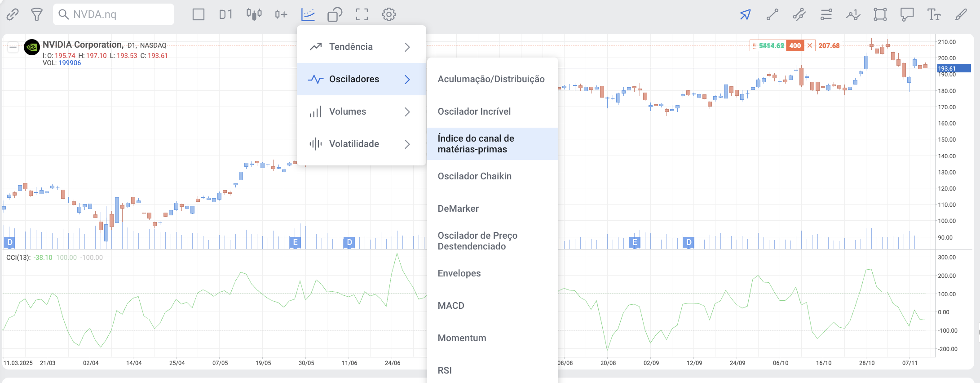Add Aculumação/Distribuição indicator
The width and height of the screenshot is (980, 383).
coord(493,79)
